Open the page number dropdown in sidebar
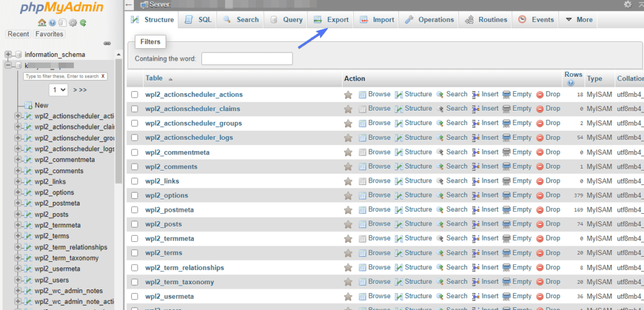The height and width of the screenshot is (310, 644). coord(58,89)
